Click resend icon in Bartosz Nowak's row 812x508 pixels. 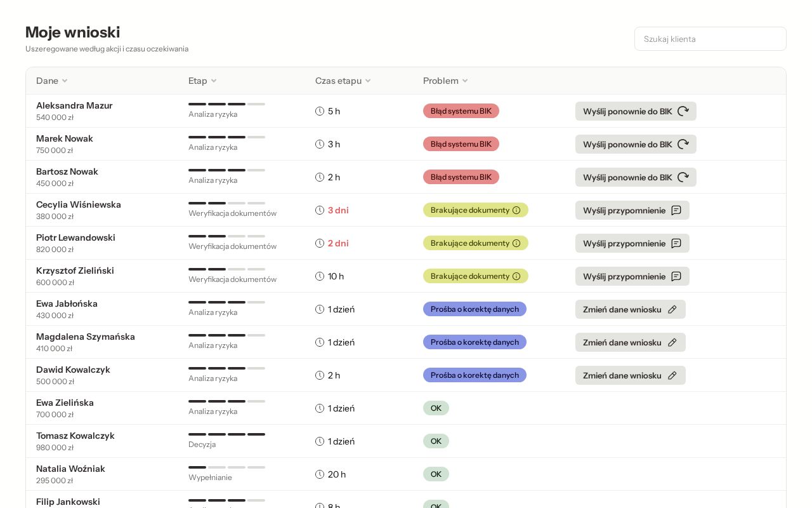(x=683, y=177)
